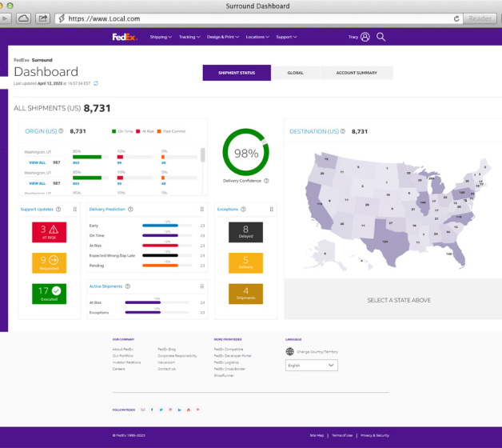
Task: Open the YouTube icon in the footer
Action: pyautogui.click(x=189, y=410)
